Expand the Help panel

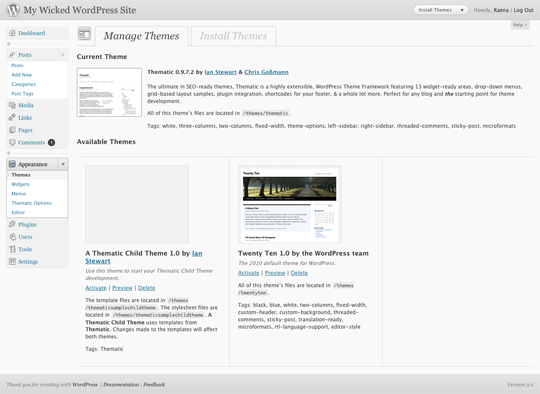click(x=520, y=25)
